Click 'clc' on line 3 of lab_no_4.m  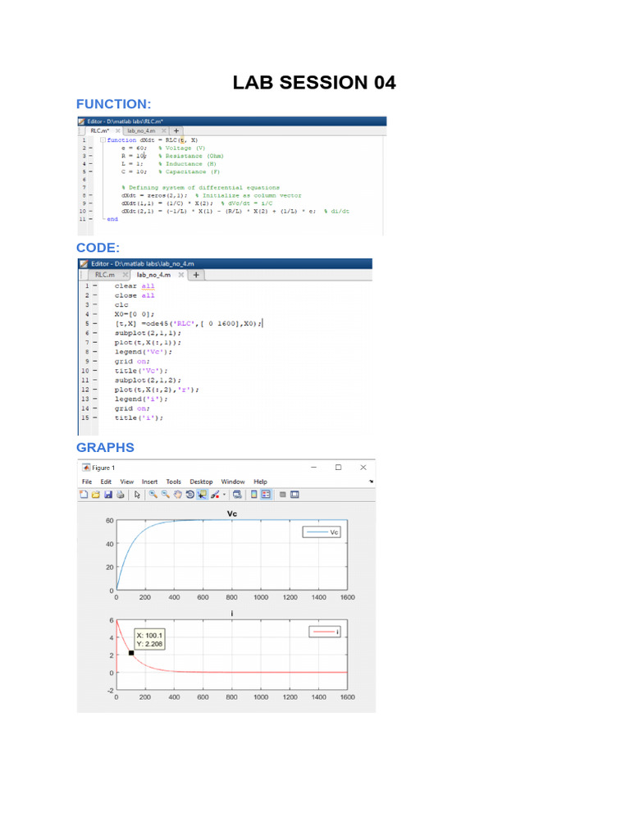[x=121, y=305]
